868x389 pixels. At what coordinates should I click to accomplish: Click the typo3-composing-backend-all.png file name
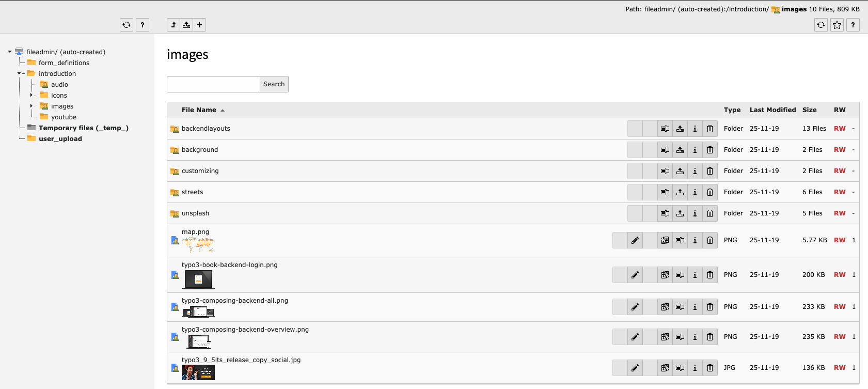(235, 300)
